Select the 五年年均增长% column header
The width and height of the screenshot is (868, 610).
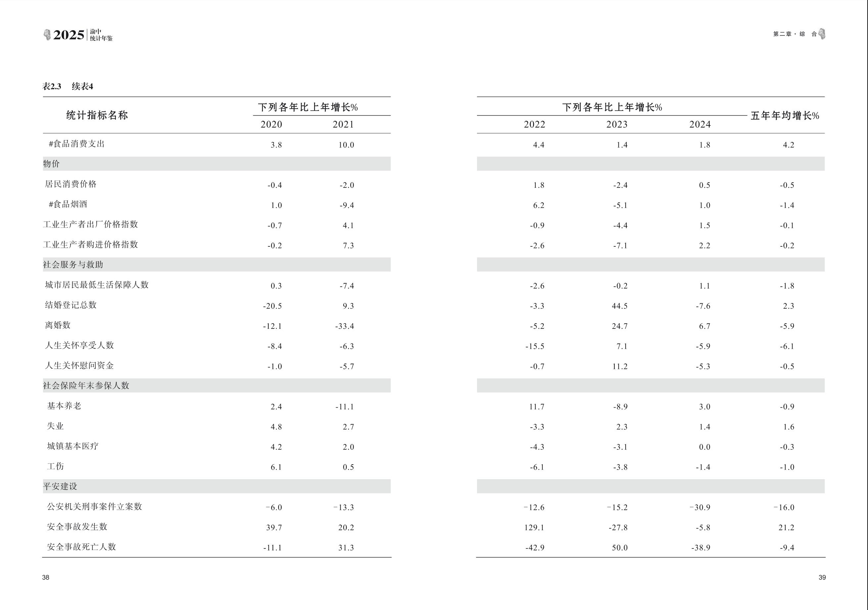tap(785, 116)
